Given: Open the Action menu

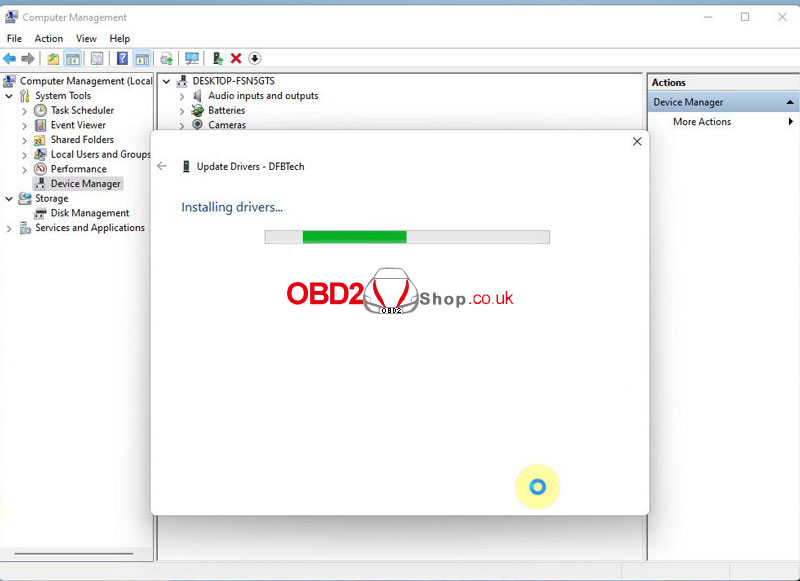Looking at the screenshot, I should click(x=48, y=39).
